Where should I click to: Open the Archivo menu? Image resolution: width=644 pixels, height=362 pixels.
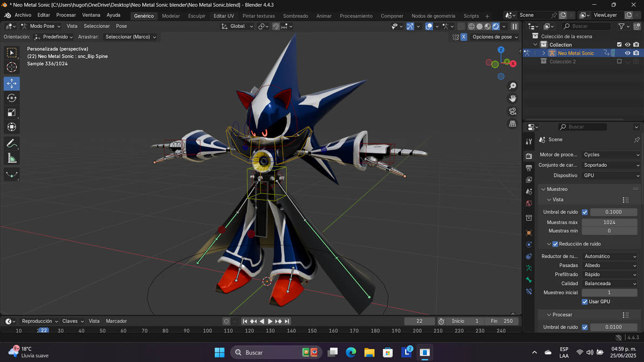23,15
